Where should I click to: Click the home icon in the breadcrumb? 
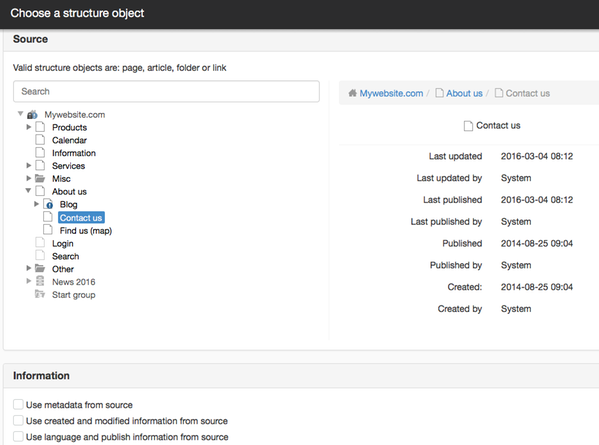pos(352,93)
